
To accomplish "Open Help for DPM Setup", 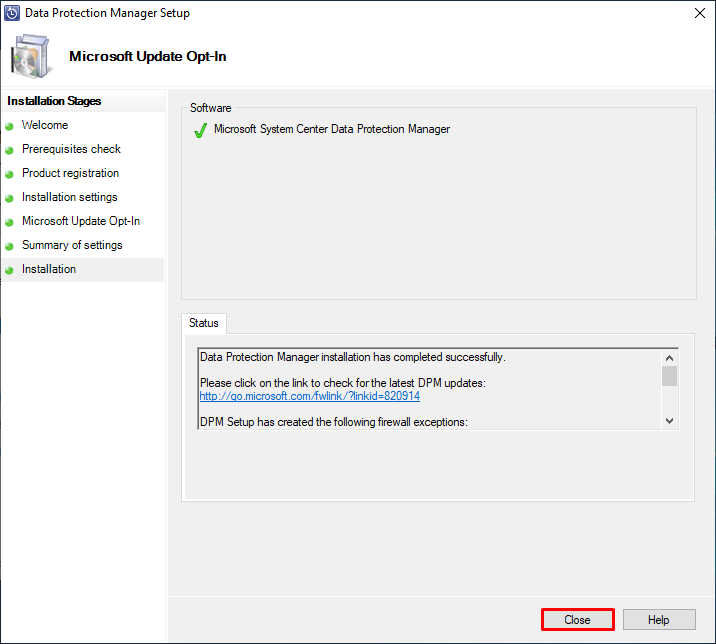I will pos(659,620).
